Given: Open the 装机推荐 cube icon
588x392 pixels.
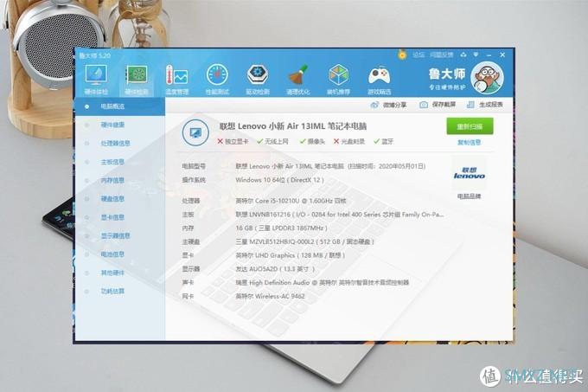Looking at the screenshot, I should click(x=339, y=79).
